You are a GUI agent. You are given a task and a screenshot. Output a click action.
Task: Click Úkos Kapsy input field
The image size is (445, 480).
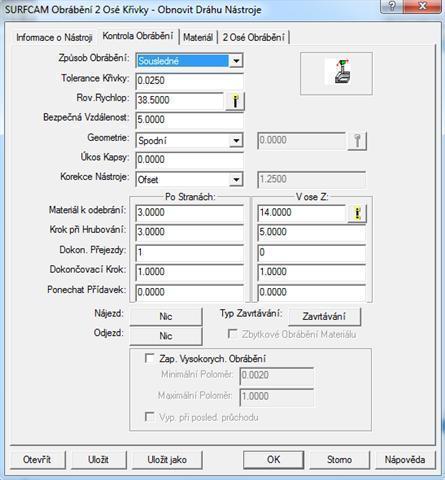(x=189, y=160)
